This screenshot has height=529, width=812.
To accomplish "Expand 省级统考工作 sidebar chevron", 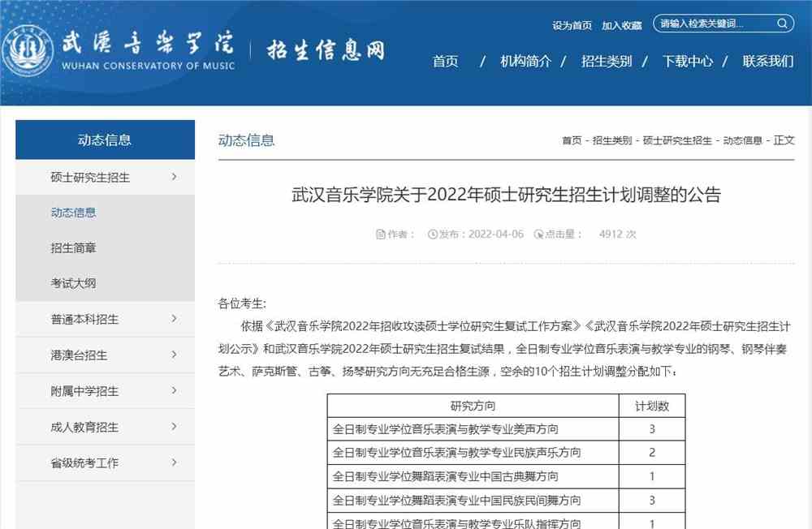I will (174, 462).
